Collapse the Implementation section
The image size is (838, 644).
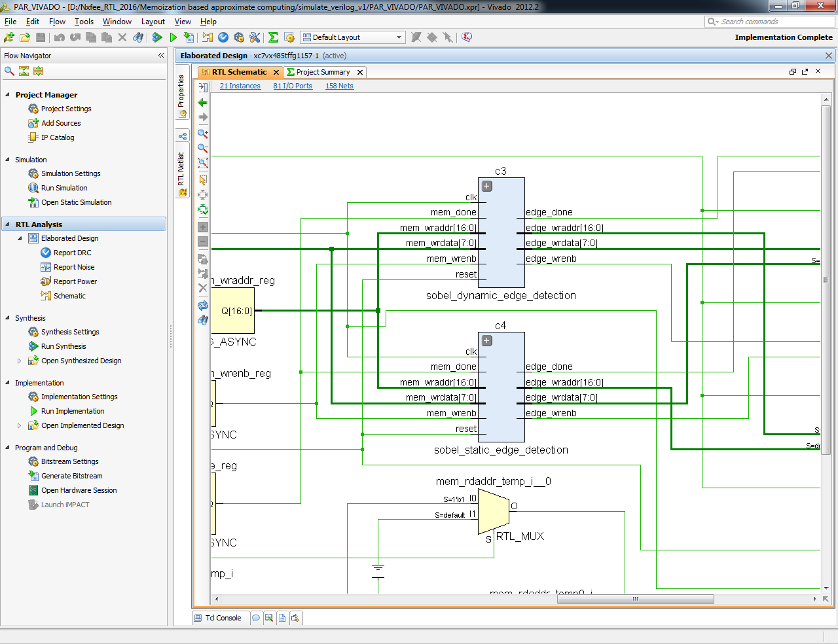click(8, 382)
